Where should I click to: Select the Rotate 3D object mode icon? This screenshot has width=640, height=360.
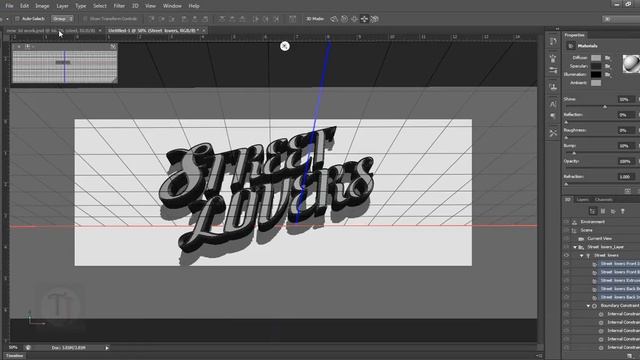[334, 19]
